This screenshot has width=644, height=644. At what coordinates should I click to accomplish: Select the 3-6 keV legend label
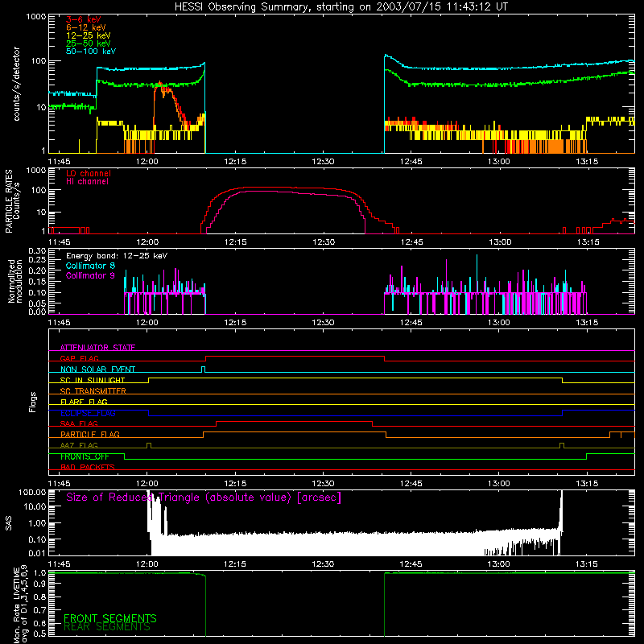pos(83,19)
